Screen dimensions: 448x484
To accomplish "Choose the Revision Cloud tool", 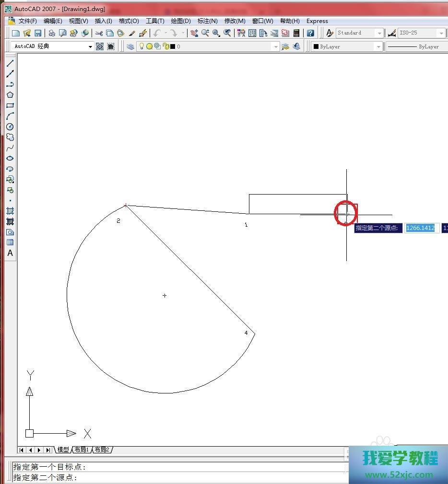I will pos(10,137).
